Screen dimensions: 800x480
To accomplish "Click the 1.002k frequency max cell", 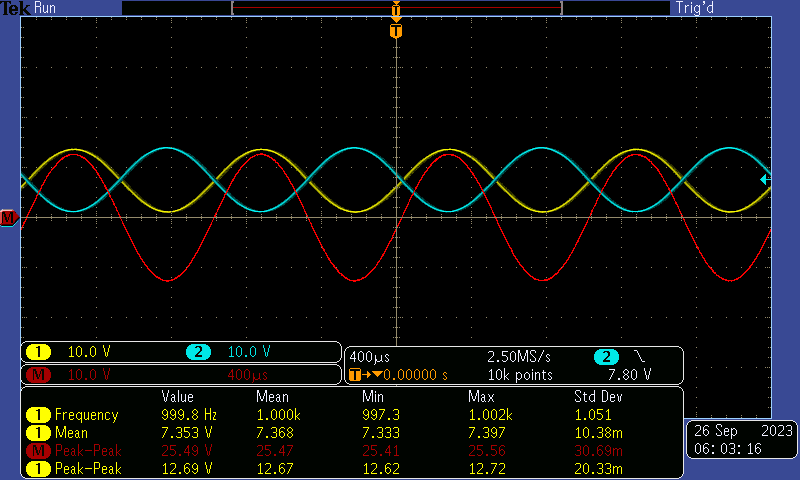I will pyautogui.click(x=490, y=415).
